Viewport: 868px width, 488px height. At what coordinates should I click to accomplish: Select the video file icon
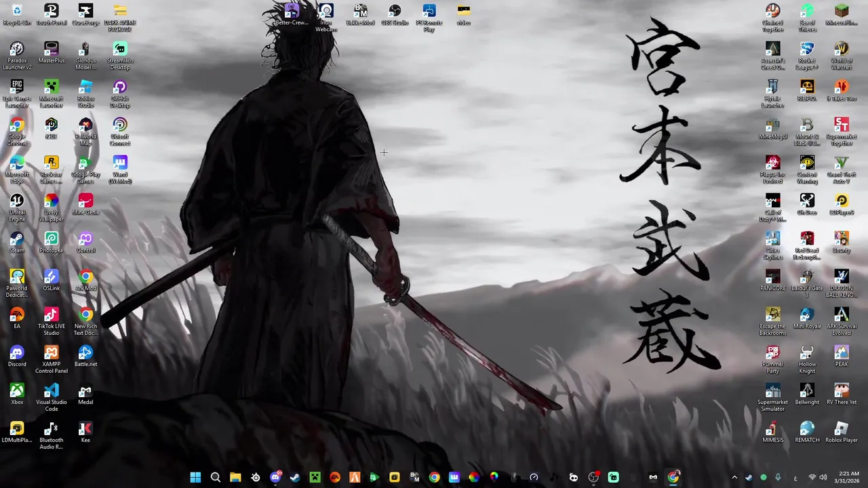tap(464, 14)
